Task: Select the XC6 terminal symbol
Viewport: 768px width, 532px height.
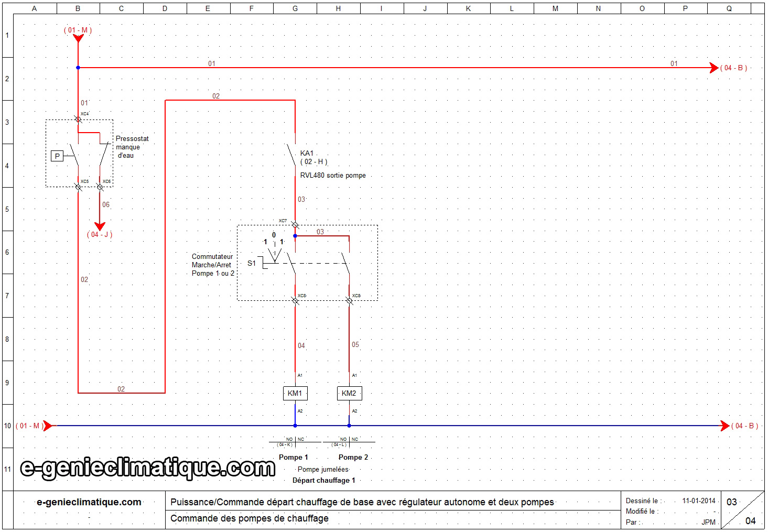Action: click(x=100, y=187)
